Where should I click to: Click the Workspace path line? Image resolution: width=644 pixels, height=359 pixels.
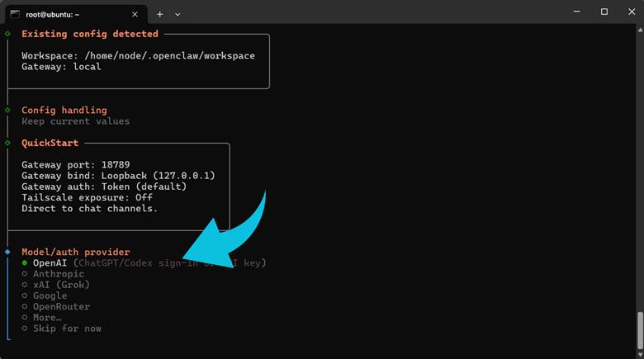click(x=138, y=56)
